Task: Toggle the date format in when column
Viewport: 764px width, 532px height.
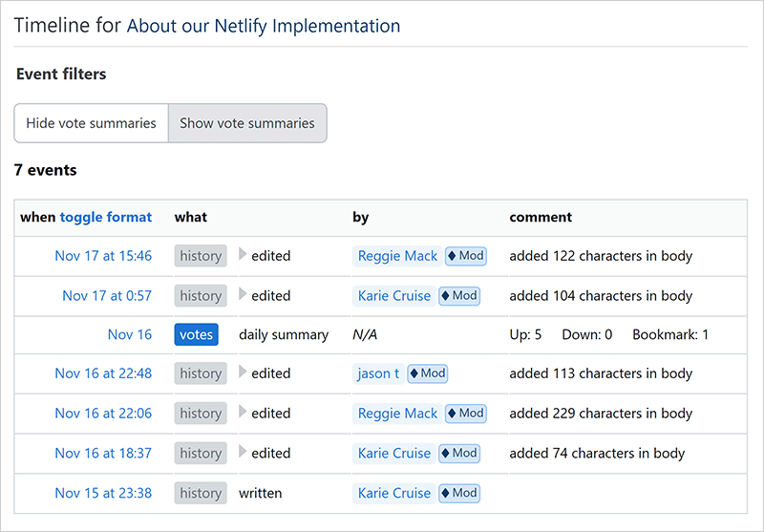Action: [x=106, y=217]
